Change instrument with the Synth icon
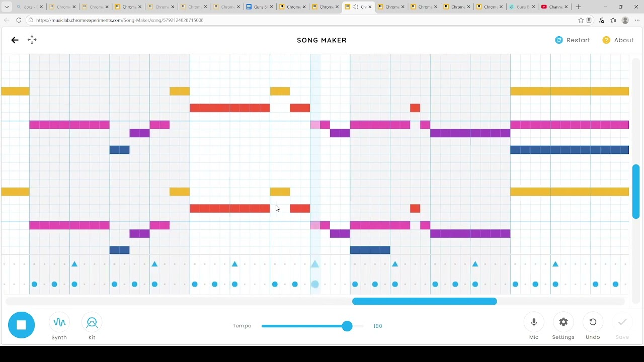Image resolution: width=644 pixels, height=362 pixels. (x=59, y=322)
